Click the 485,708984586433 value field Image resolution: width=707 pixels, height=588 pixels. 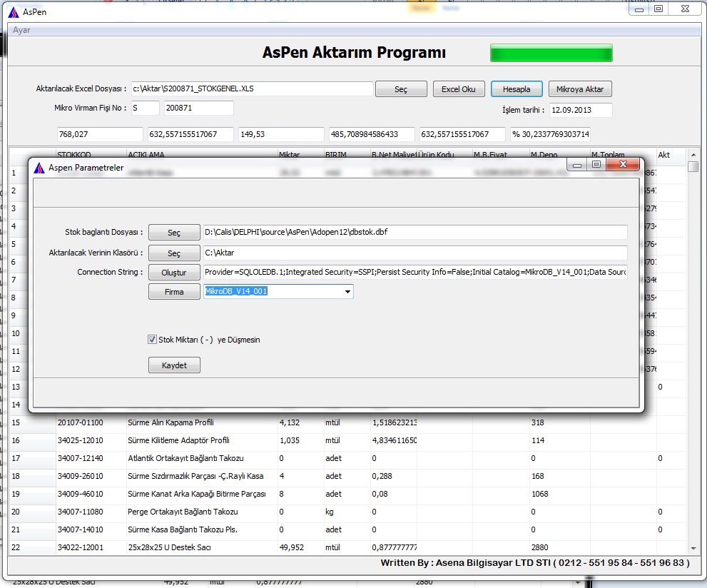[x=372, y=134]
